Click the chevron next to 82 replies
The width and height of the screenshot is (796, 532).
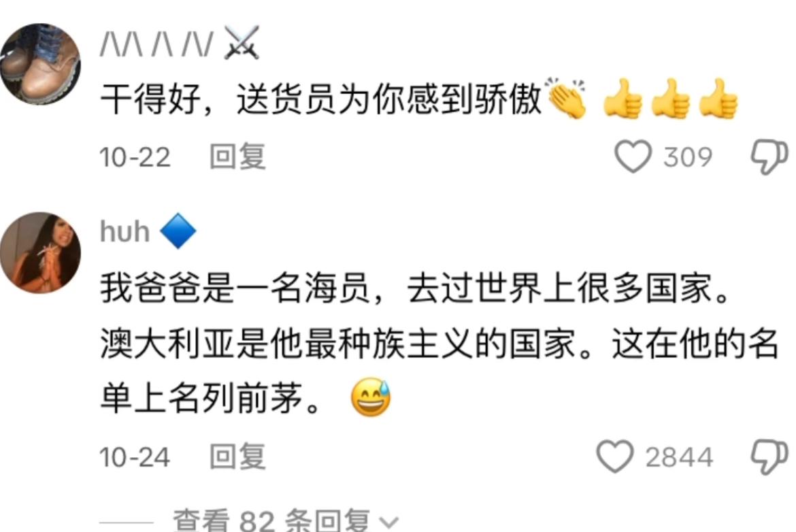(389, 522)
